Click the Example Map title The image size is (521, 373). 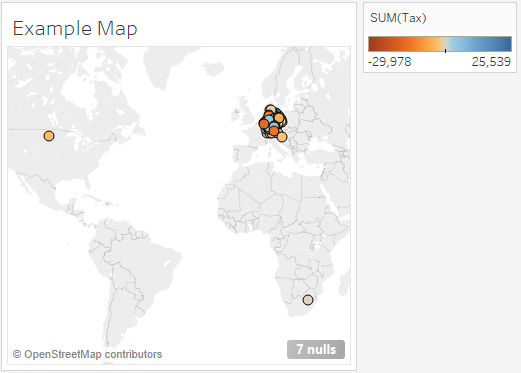coord(75,28)
